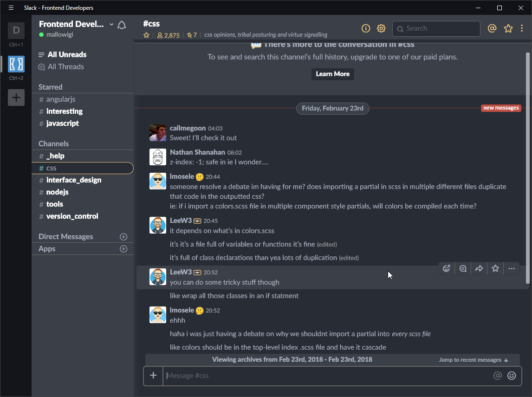Open Nathan Shanahan's avatar

(158, 157)
